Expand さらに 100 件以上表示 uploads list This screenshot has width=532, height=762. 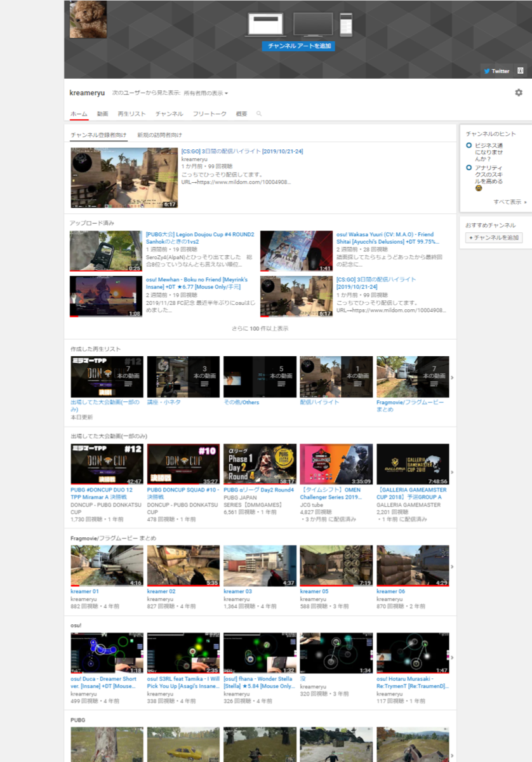pyautogui.click(x=260, y=328)
